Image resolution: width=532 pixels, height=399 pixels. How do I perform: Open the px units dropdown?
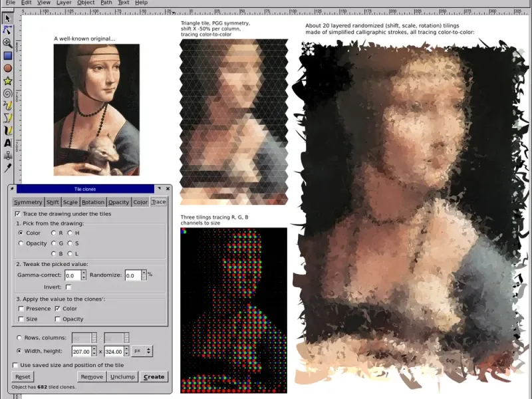142,351
